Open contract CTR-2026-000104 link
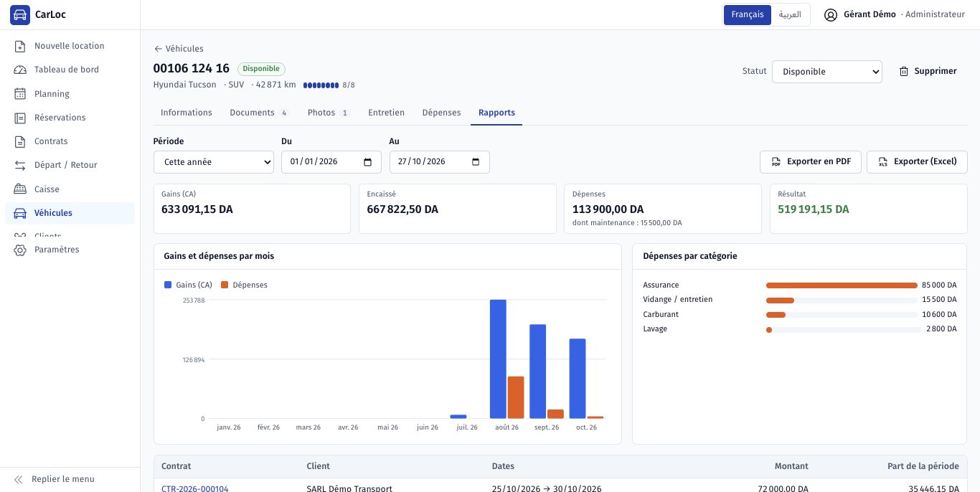Viewport: 980px width, 492px height. (x=195, y=489)
